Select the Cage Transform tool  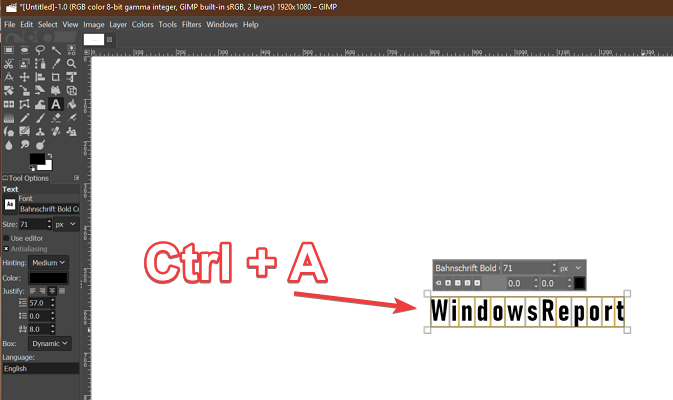pyautogui.click(x=24, y=104)
